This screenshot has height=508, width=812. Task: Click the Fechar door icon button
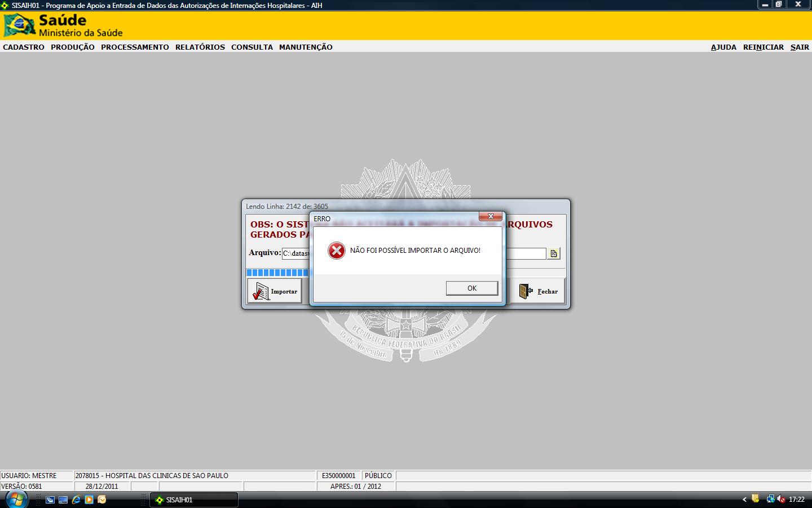pyautogui.click(x=538, y=291)
